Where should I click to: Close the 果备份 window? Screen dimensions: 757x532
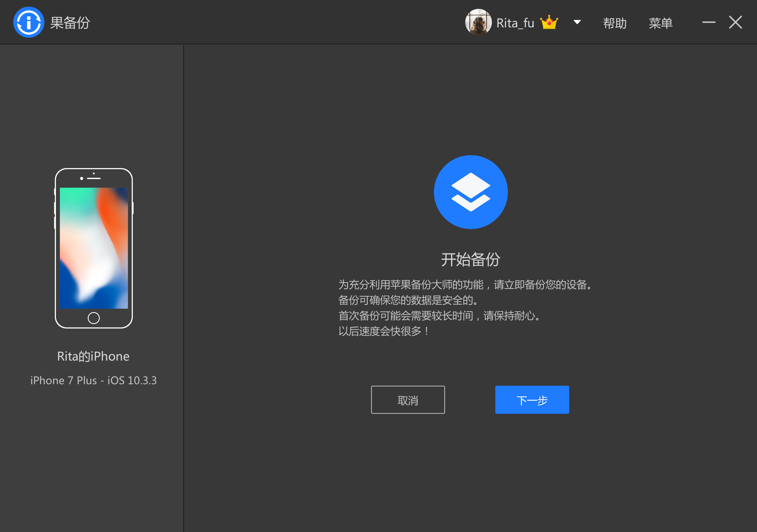(x=735, y=22)
